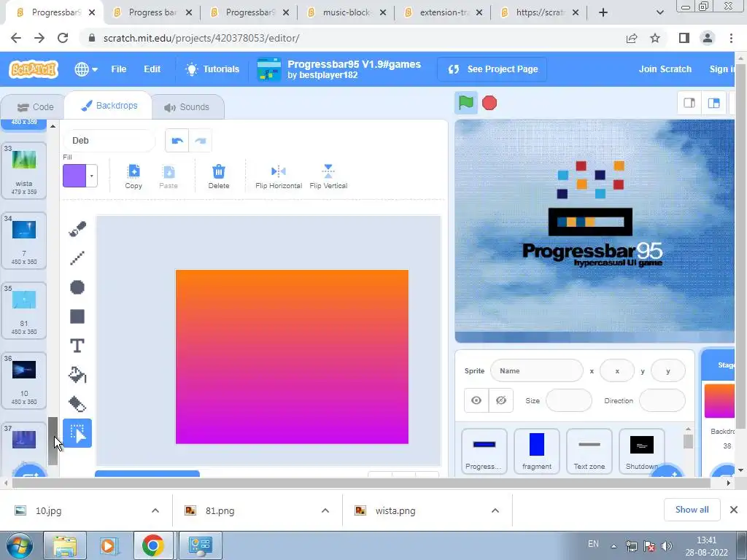The height and width of the screenshot is (560, 747).
Task: Open the language globe dropdown
Action: coord(86,69)
